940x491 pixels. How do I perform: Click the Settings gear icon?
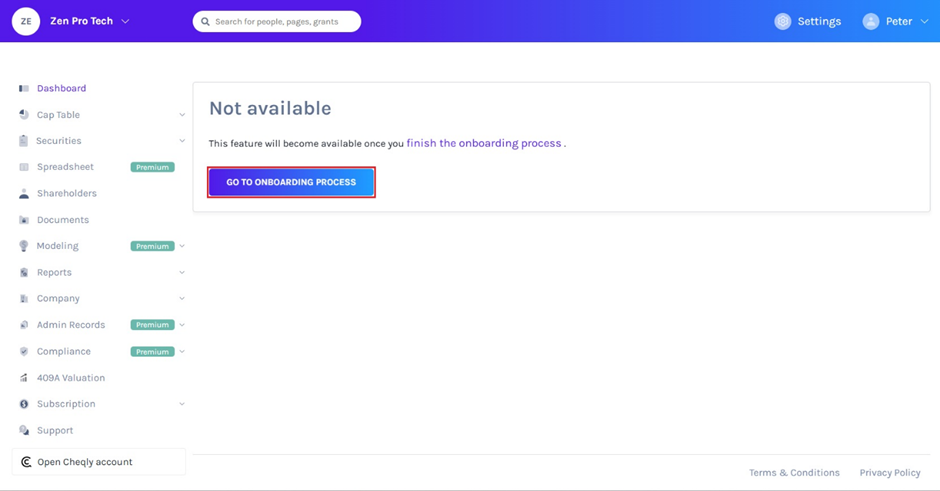pyautogui.click(x=782, y=21)
